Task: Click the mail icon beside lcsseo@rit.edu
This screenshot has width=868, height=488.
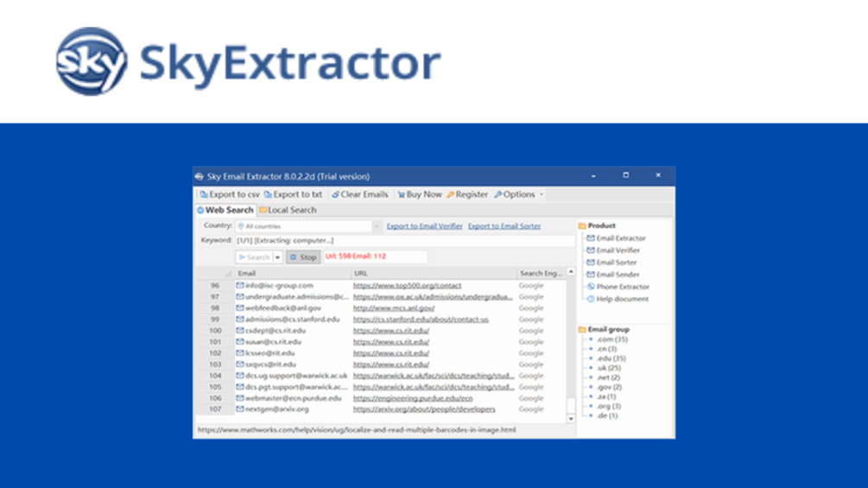Action: coord(240,353)
